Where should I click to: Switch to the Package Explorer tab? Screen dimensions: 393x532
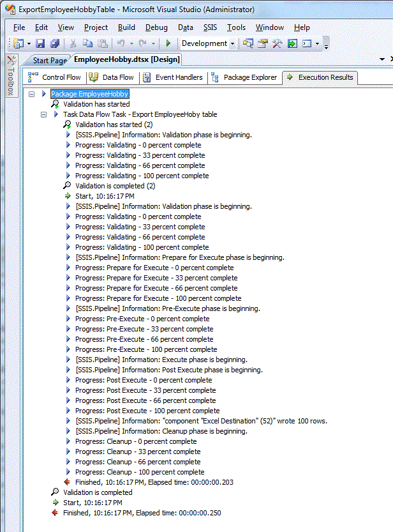[x=244, y=77]
